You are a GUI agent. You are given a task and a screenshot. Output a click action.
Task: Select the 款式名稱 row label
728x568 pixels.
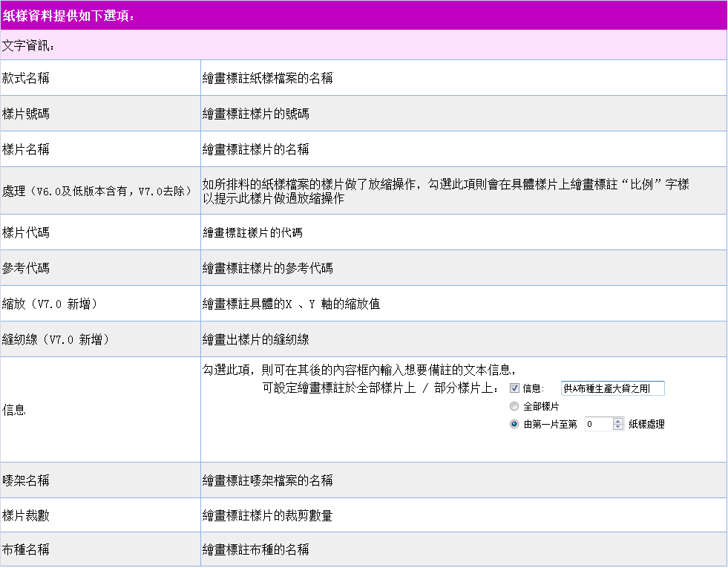tap(26, 78)
